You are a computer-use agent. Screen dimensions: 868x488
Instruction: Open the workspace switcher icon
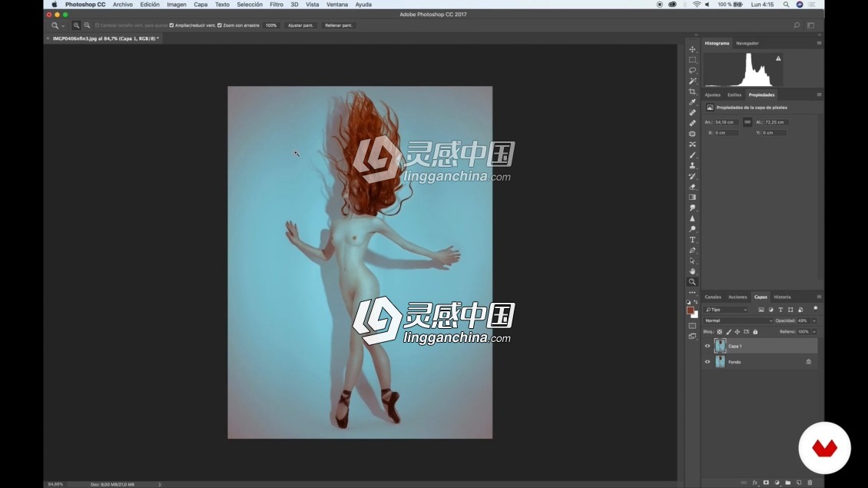pos(810,25)
